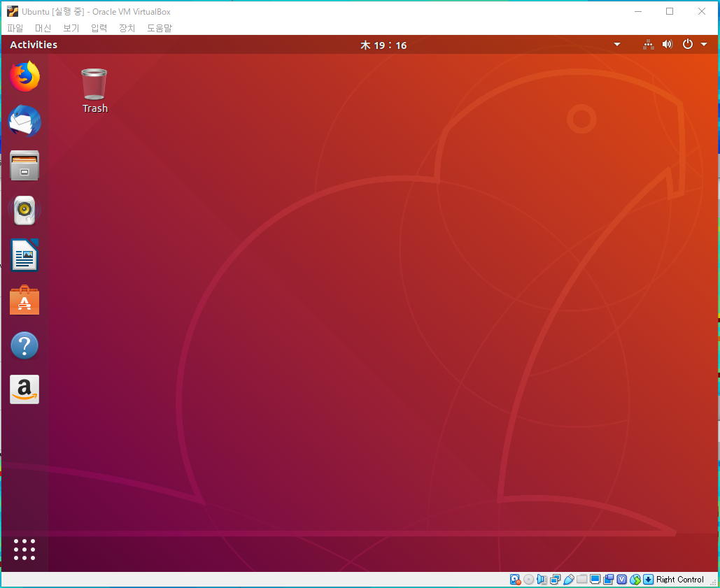
Task: Expand the system menu arrow beside power
Action: click(x=704, y=45)
